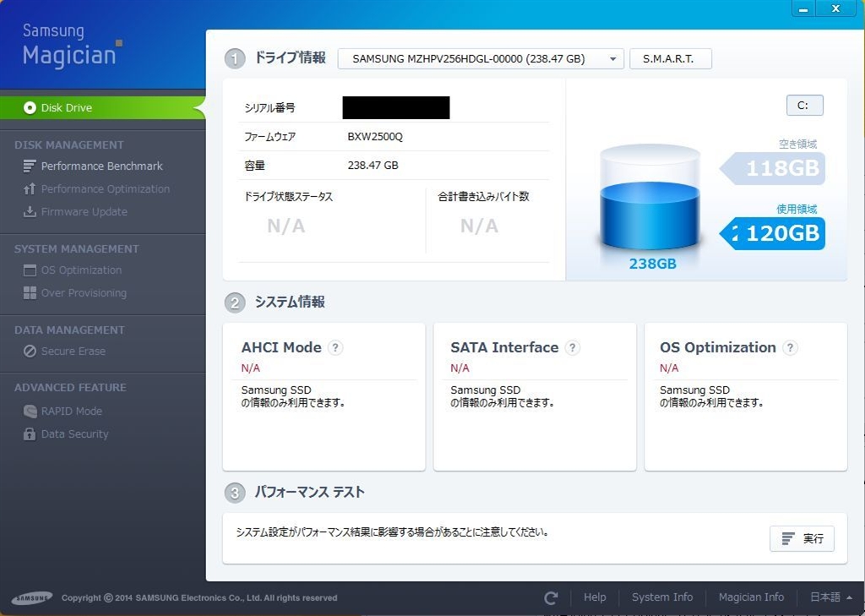Open the SAMSUNG MZHPV256HDGL drive dropdown
The image size is (865, 616).
click(481, 58)
